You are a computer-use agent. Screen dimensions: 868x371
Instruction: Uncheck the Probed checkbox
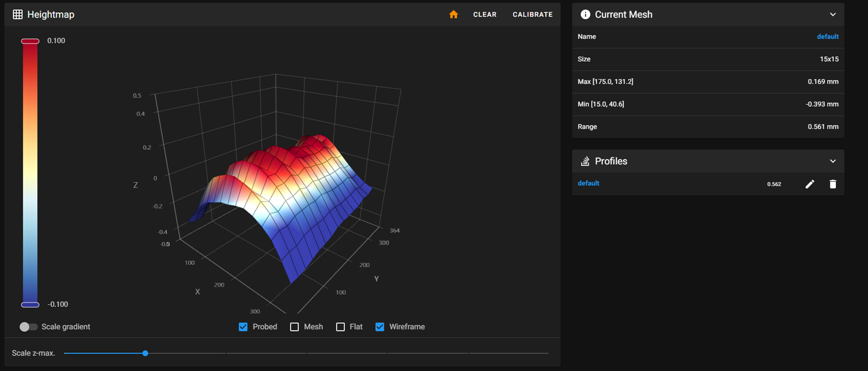[243, 327]
